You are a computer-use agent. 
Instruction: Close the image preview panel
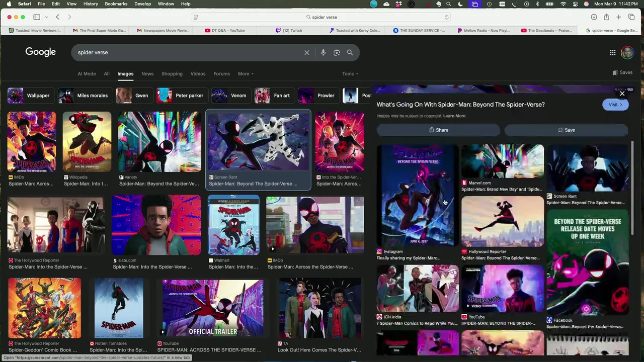click(622, 94)
